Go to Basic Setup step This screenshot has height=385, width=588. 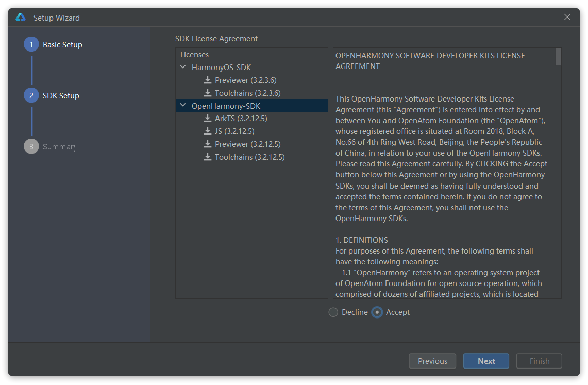[x=62, y=45]
